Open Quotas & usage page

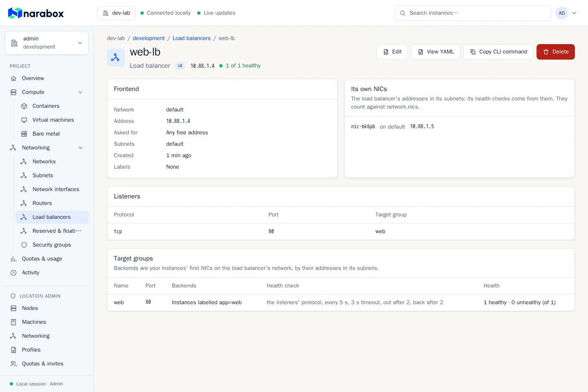(47, 259)
